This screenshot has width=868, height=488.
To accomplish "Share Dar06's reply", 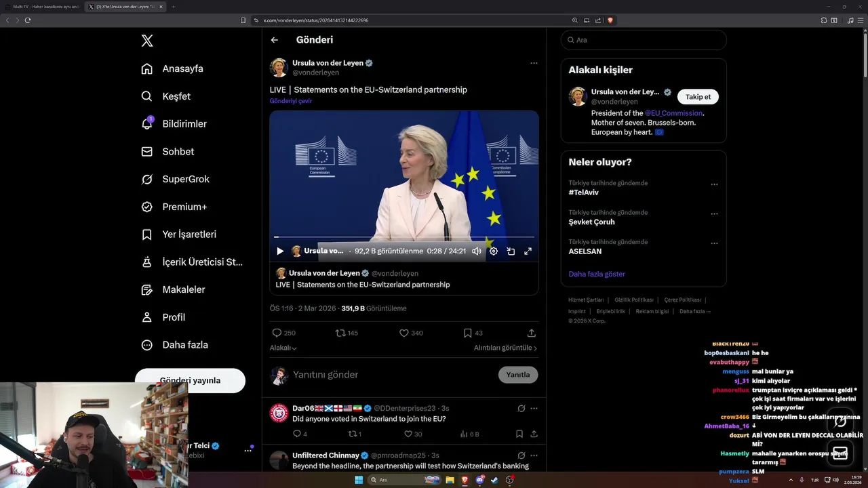I will [x=534, y=434].
